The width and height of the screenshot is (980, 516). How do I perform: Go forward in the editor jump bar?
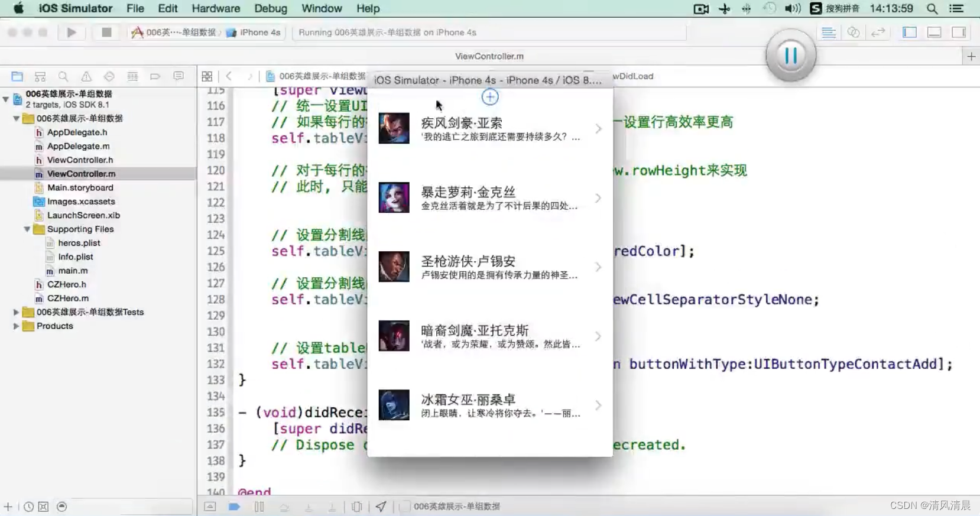point(249,76)
